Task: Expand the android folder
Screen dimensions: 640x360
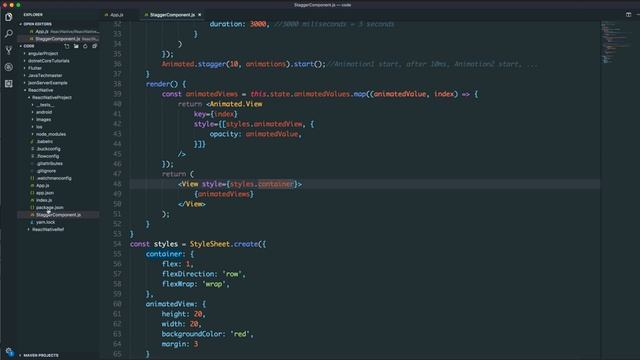Action: coord(44,112)
